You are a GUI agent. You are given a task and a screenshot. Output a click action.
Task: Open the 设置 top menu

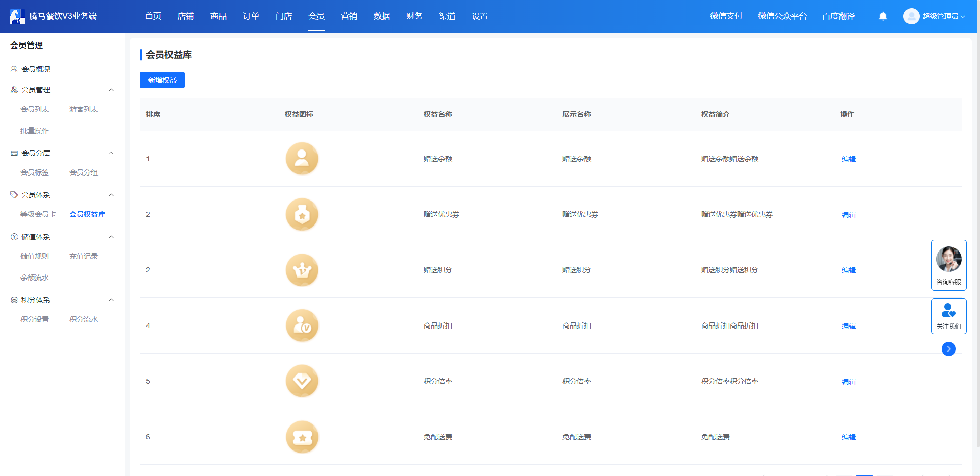pyautogui.click(x=480, y=16)
